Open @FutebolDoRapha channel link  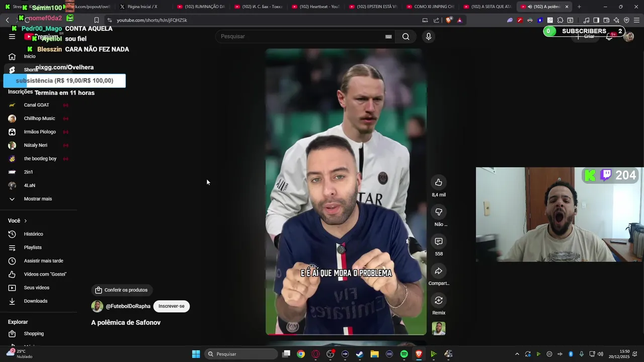pos(128,306)
